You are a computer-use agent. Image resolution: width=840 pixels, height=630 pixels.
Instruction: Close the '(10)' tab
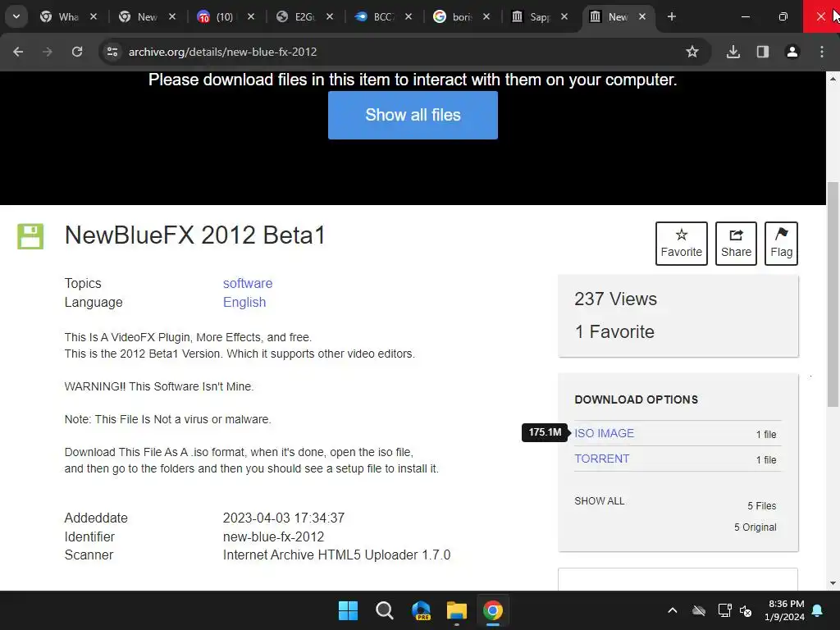tap(251, 16)
